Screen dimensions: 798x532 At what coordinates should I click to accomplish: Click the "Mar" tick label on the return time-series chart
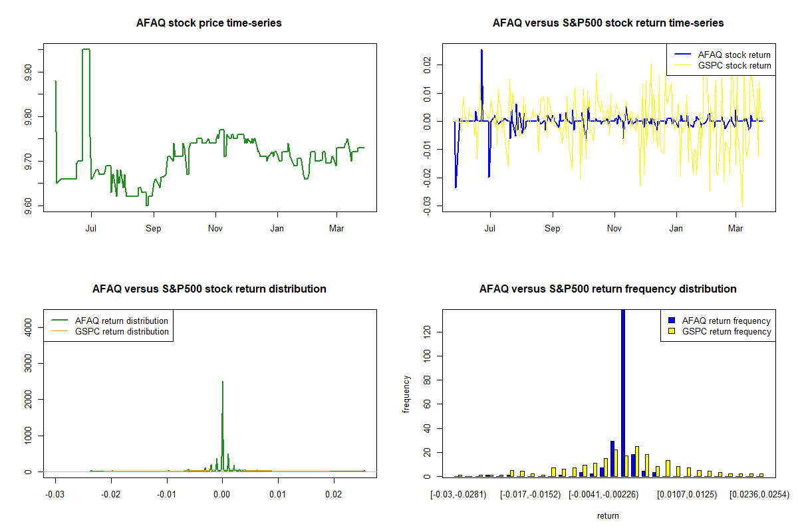[x=735, y=229]
